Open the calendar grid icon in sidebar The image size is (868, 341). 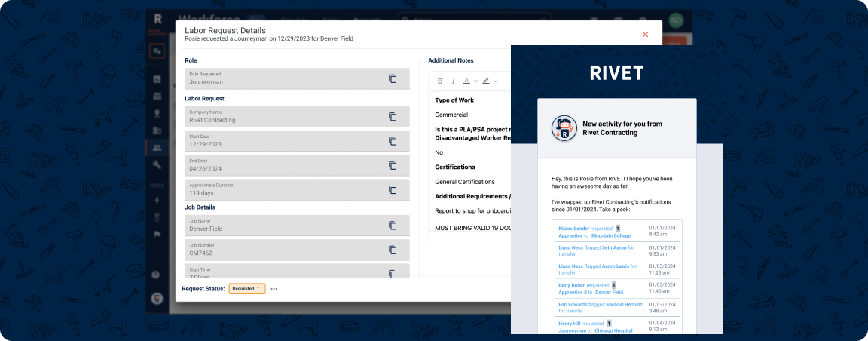pyautogui.click(x=157, y=97)
